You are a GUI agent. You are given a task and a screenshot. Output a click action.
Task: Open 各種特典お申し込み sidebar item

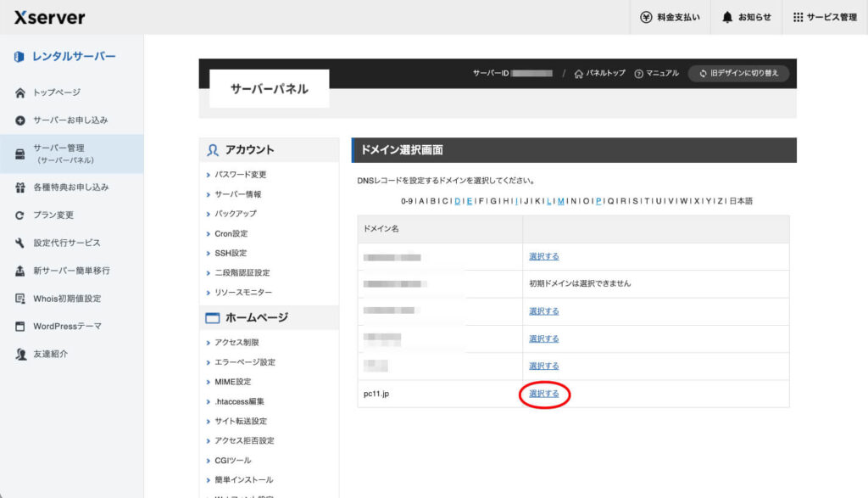tap(72, 187)
